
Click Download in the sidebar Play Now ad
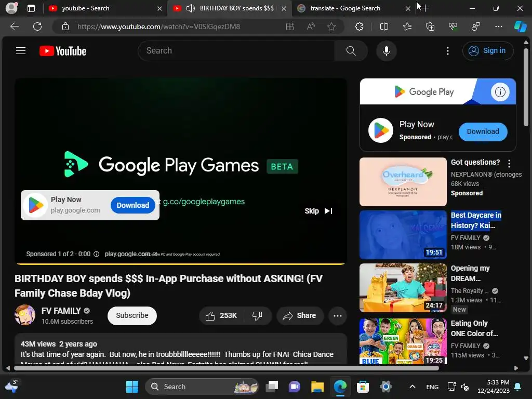(483, 131)
